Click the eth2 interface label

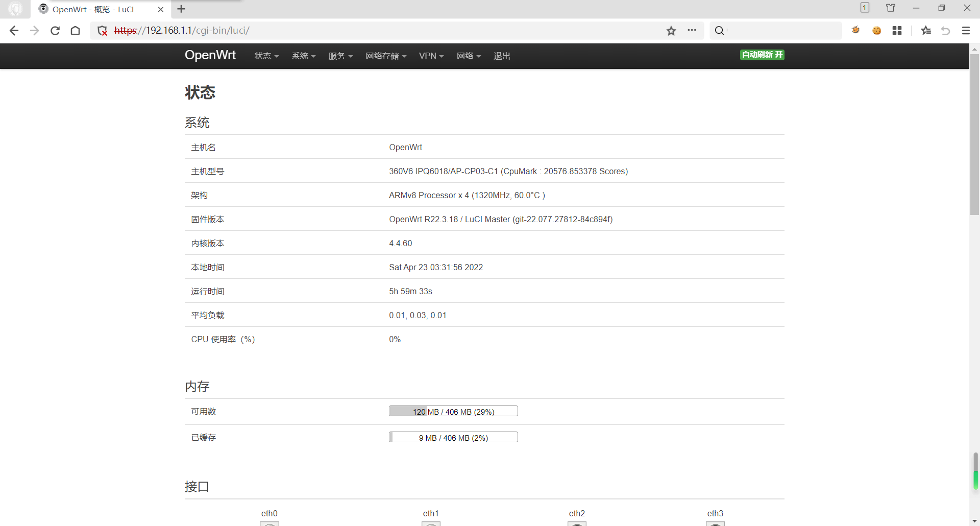(577, 513)
